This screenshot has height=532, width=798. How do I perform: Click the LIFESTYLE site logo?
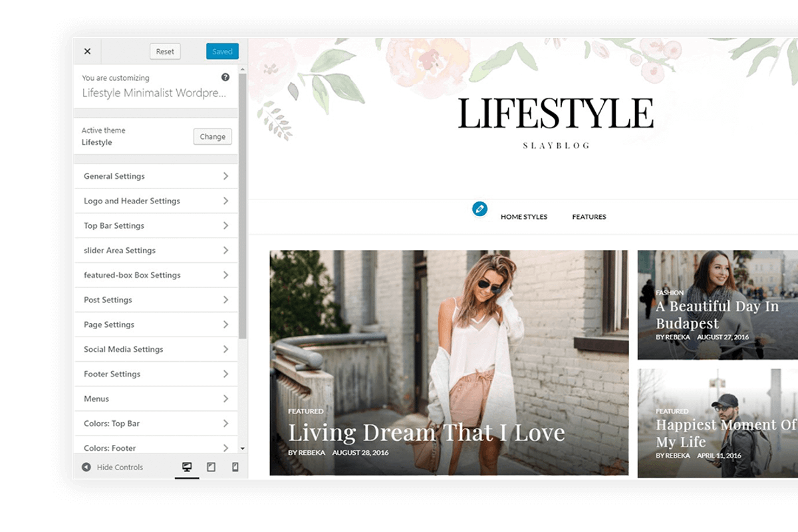[556, 113]
